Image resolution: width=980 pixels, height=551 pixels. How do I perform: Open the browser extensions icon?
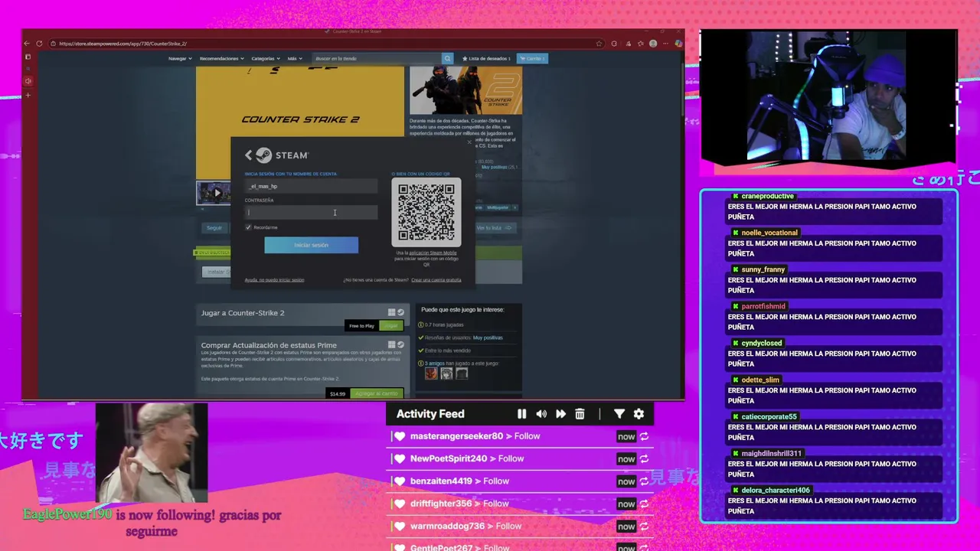(x=614, y=44)
